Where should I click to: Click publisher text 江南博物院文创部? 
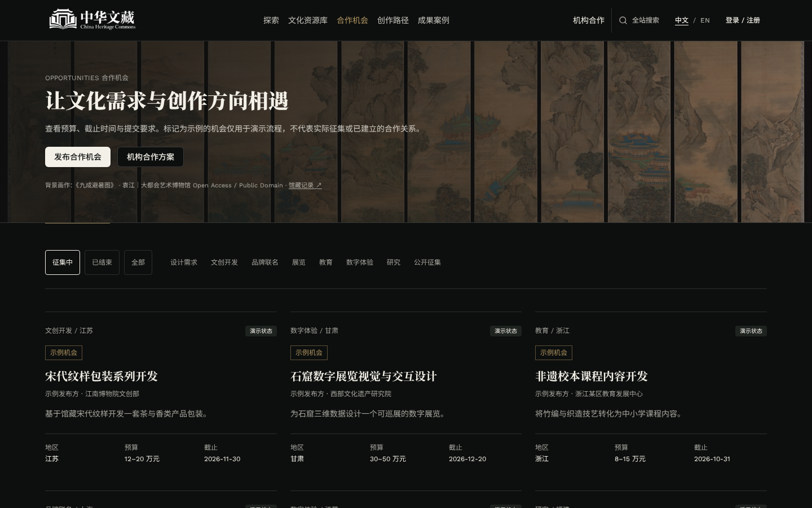pos(112,394)
